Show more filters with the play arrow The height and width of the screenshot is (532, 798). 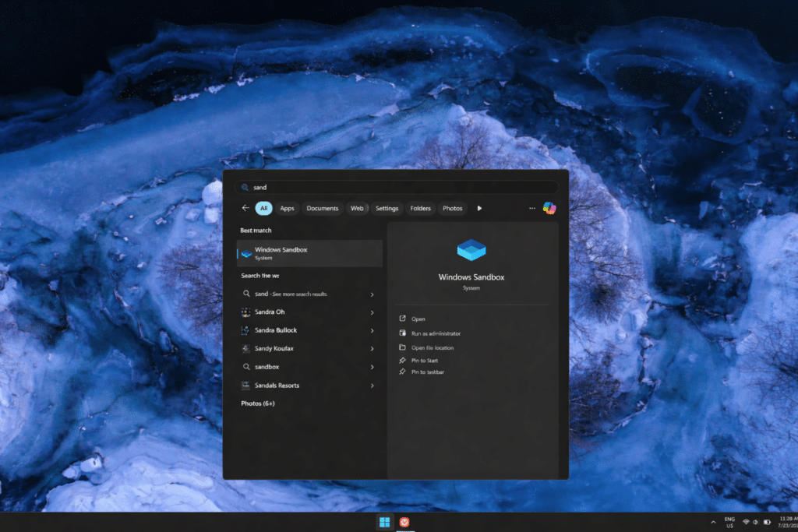coord(479,208)
